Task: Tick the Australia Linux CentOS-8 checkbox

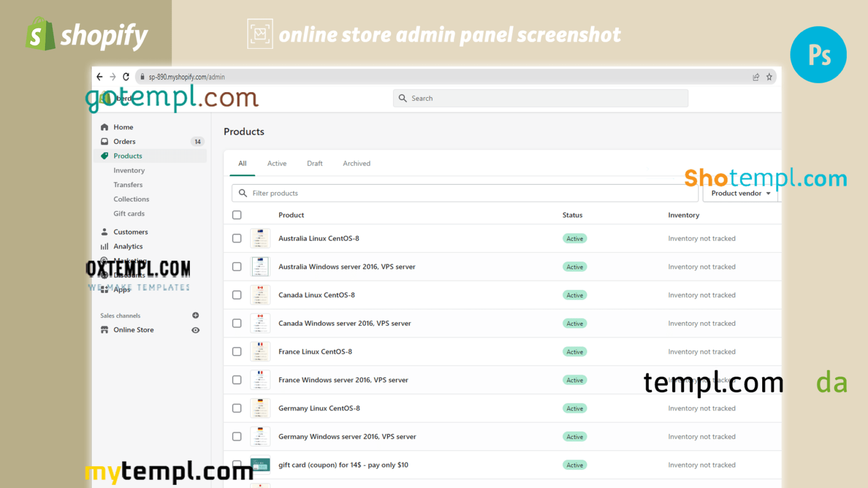Action: (x=237, y=238)
